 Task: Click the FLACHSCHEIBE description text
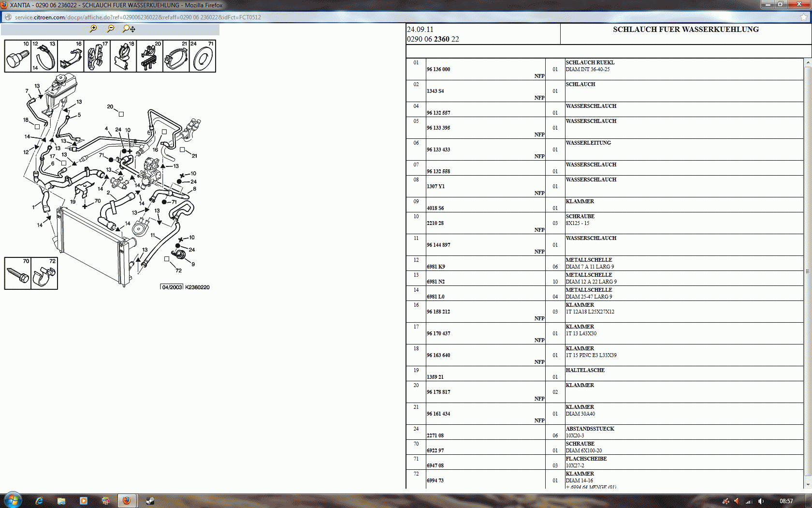coord(586,459)
